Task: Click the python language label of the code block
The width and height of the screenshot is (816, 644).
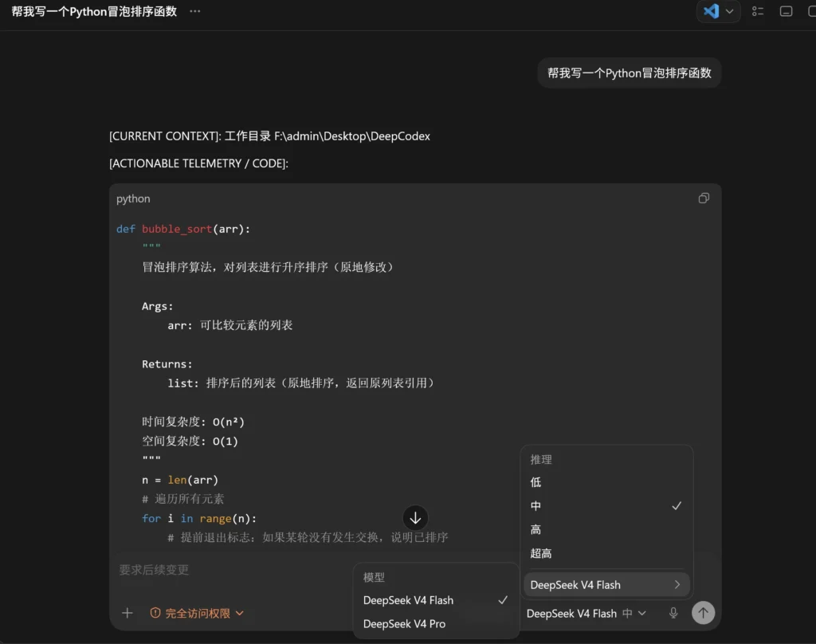Action: [133, 199]
